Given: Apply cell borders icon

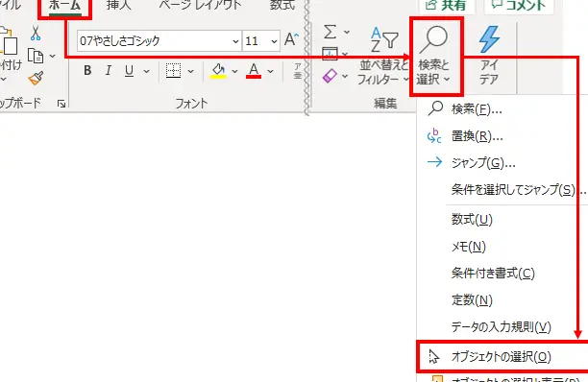Looking at the screenshot, I should 173,70.
